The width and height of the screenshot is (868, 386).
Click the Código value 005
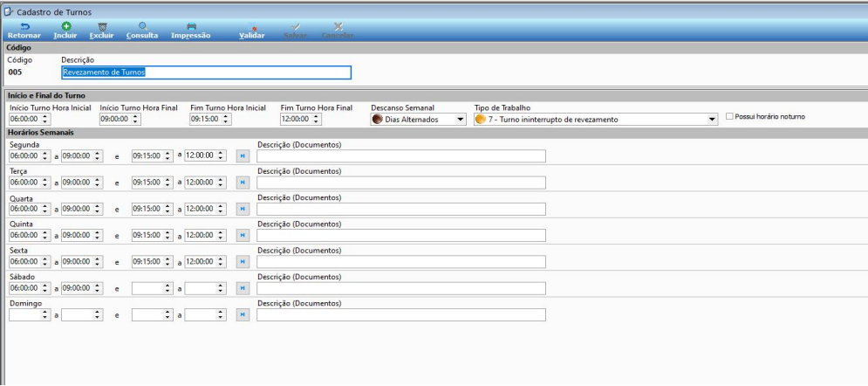[x=16, y=72]
